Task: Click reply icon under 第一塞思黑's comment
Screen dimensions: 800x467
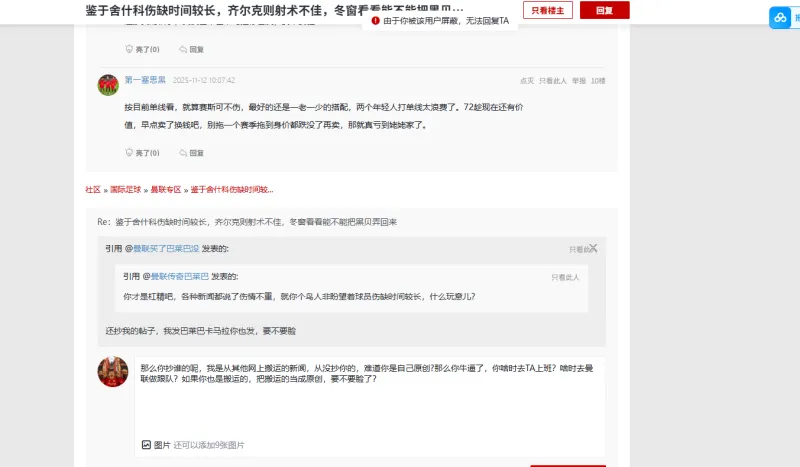Action: tap(191, 153)
